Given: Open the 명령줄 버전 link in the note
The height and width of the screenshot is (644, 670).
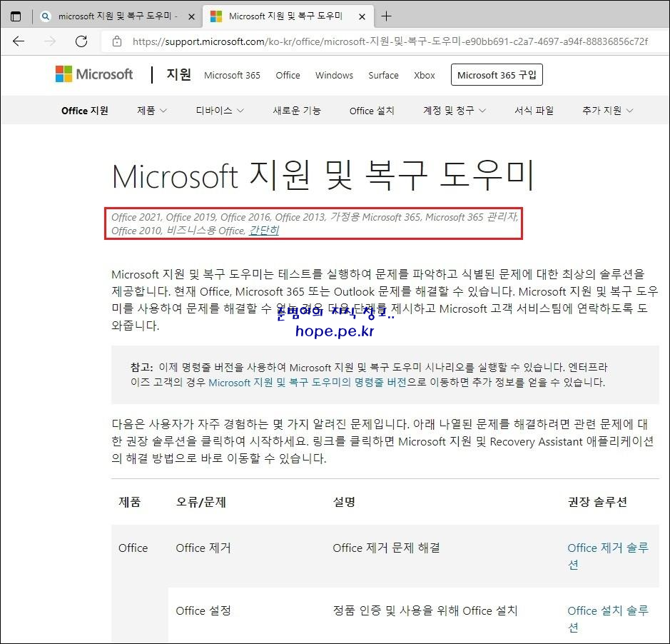Looking at the screenshot, I should [308, 382].
